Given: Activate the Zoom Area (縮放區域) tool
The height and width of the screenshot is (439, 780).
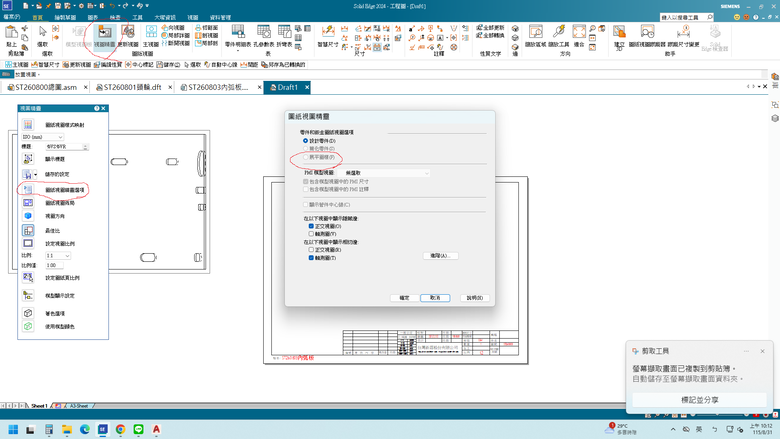Looking at the screenshot, I should (536, 36).
